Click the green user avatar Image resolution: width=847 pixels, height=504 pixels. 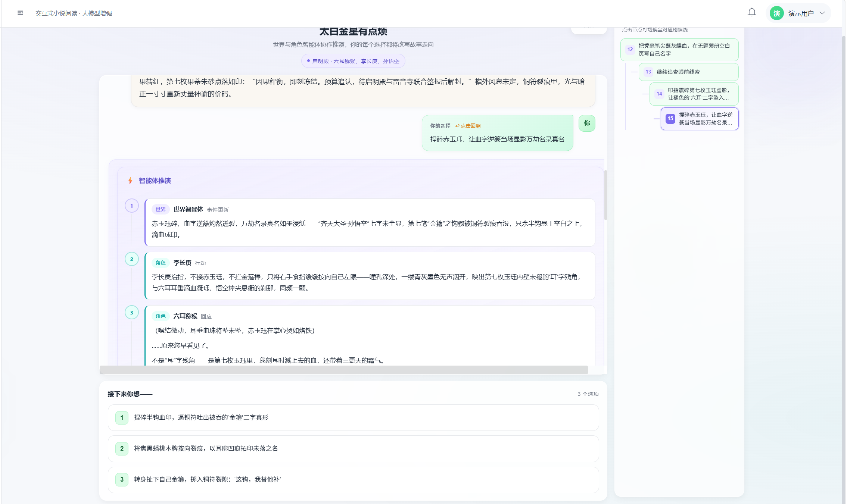776,13
